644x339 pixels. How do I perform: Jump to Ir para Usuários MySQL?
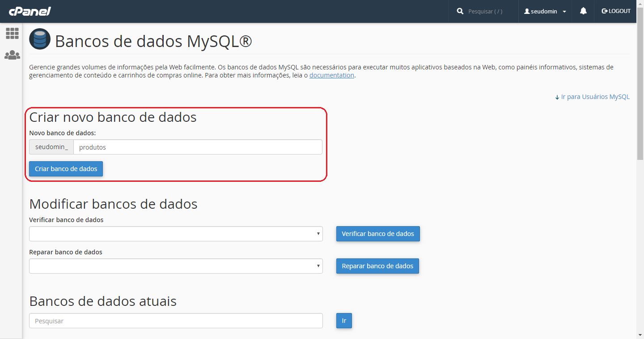[592, 97]
